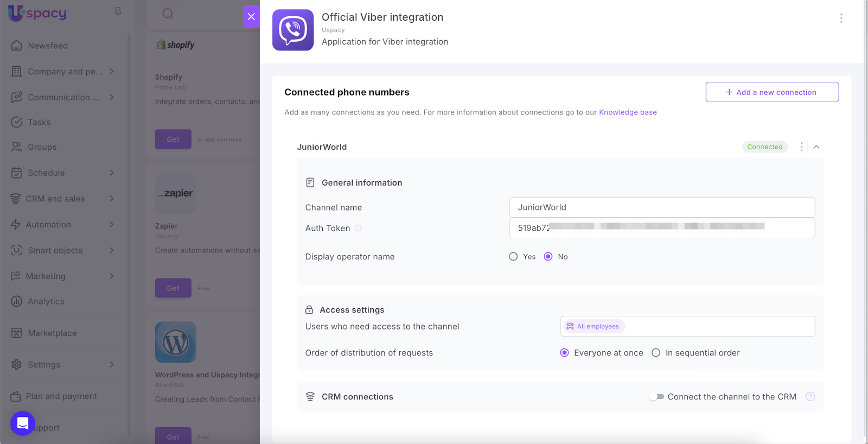The image size is (868, 444).
Task: Close the Viber integration panel
Action: click(251, 16)
